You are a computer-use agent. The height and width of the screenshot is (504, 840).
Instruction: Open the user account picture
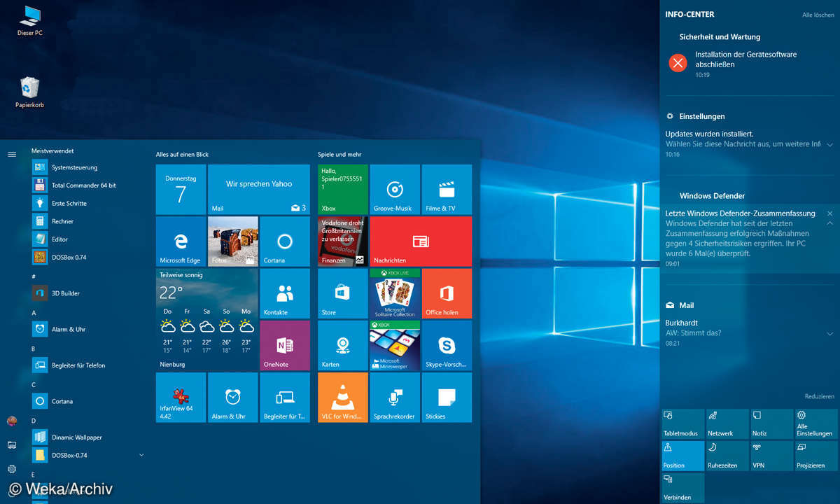(12, 421)
